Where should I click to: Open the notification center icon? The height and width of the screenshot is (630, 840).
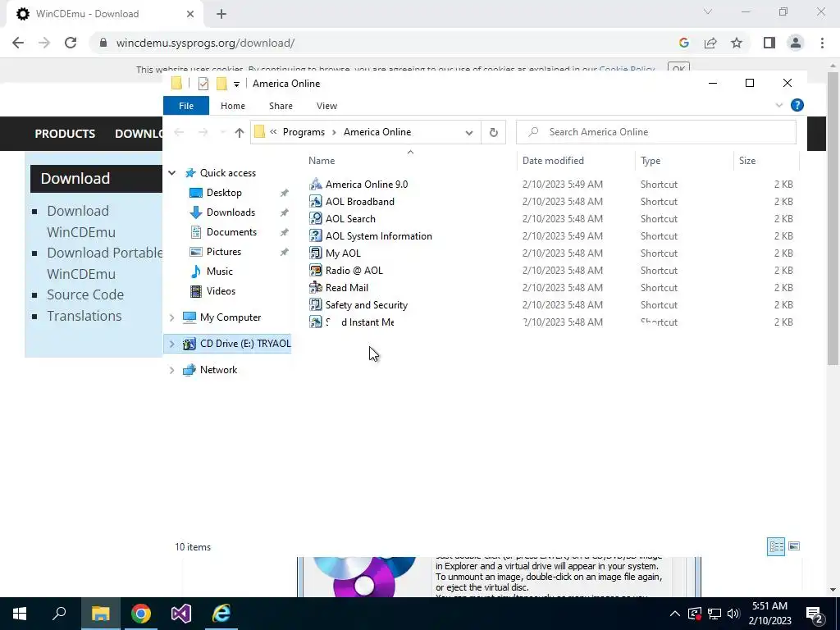pos(815,614)
